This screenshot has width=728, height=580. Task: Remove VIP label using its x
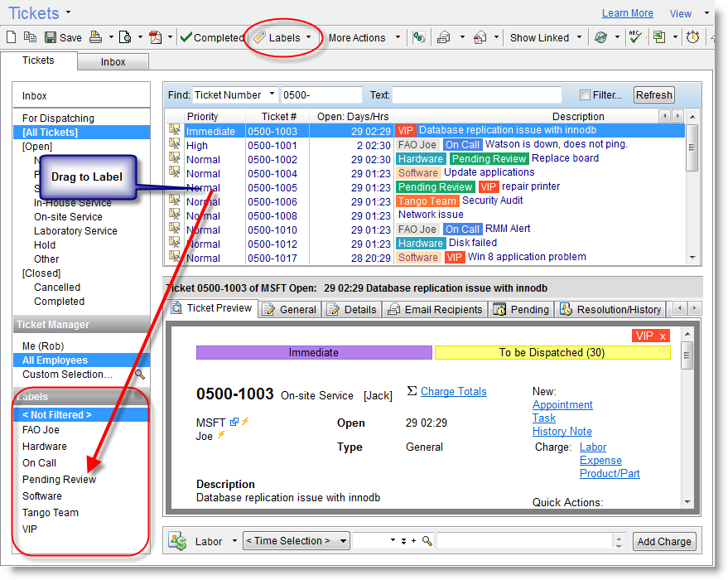coord(663,336)
